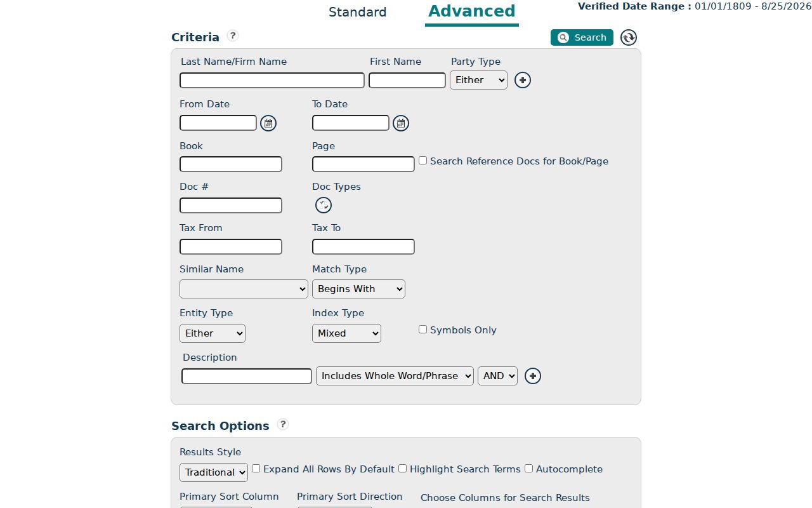Image resolution: width=812 pixels, height=508 pixels.
Task: Open the AND operator dropdown
Action: pos(497,376)
